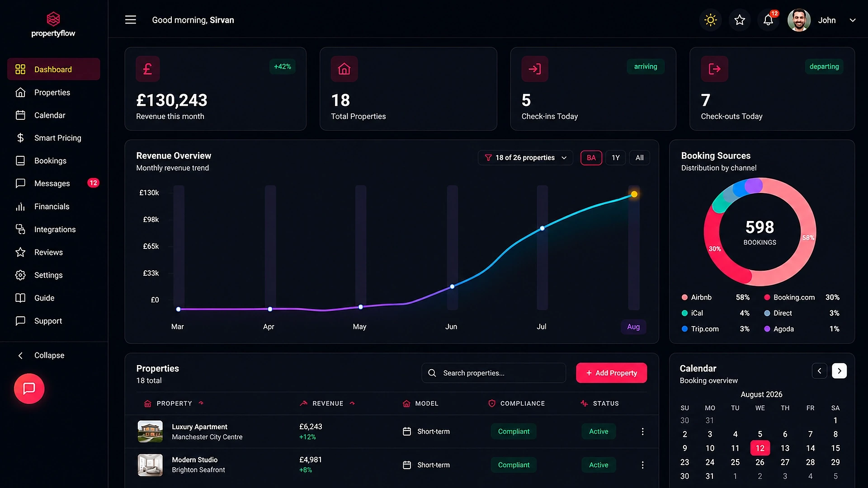Click the pound revenue icon on card
868x488 pixels.
[148, 69]
